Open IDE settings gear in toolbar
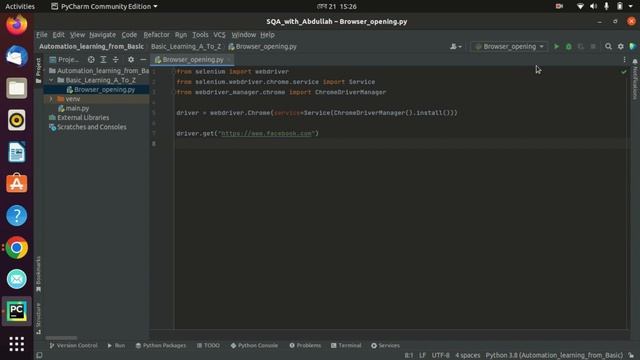Screen dimensions: 640x360 (620, 47)
